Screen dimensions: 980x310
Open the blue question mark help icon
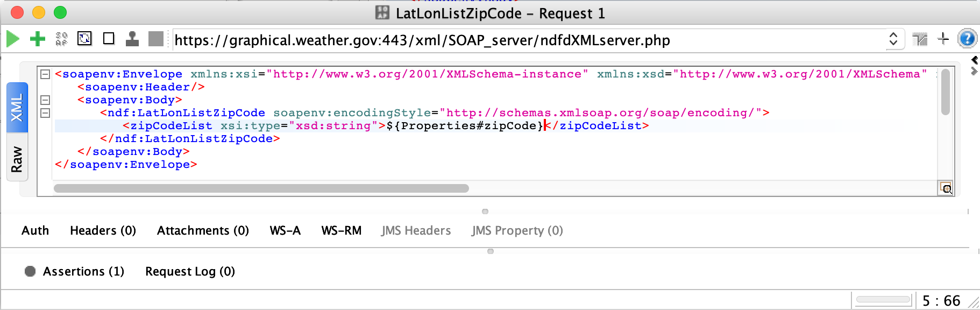point(967,39)
